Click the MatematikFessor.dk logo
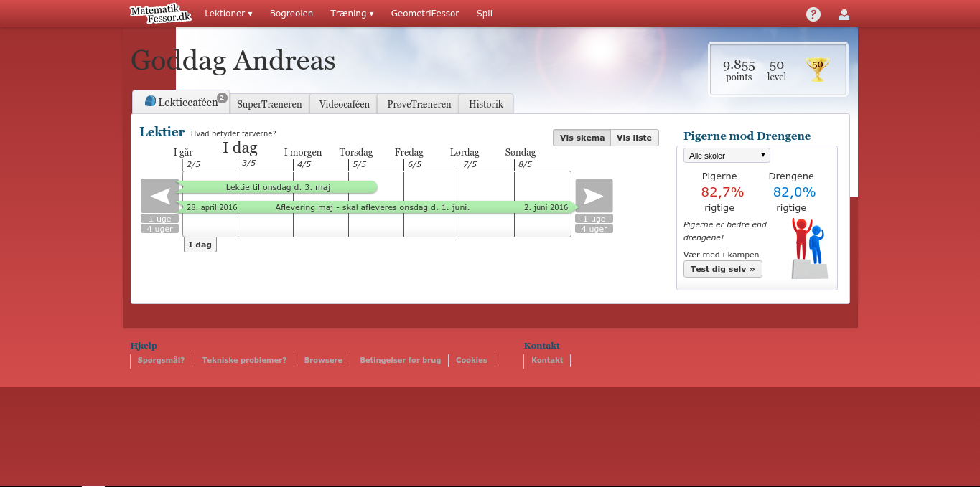Viewport: 980px width, 487px height. tap(160, 13)
